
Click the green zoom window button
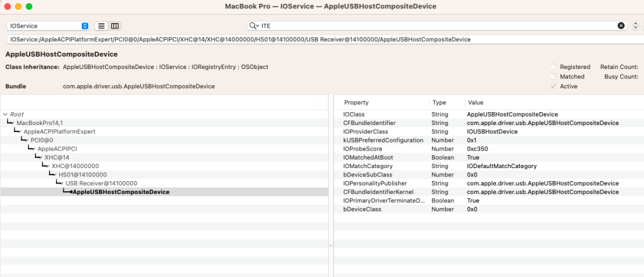[x=29, y=6]
